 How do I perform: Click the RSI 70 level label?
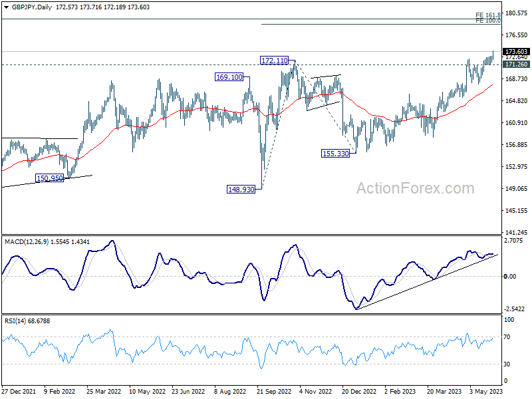click(507, 337)
